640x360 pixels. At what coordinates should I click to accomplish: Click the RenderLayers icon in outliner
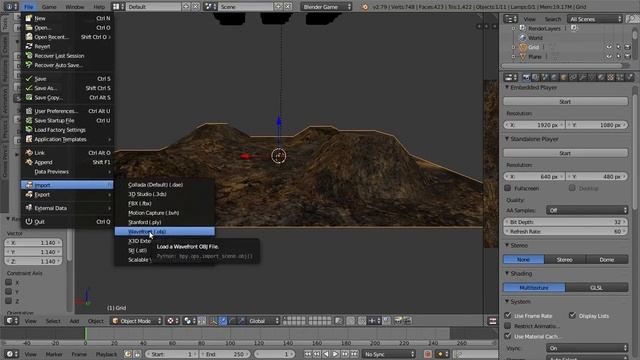point(523,28)
